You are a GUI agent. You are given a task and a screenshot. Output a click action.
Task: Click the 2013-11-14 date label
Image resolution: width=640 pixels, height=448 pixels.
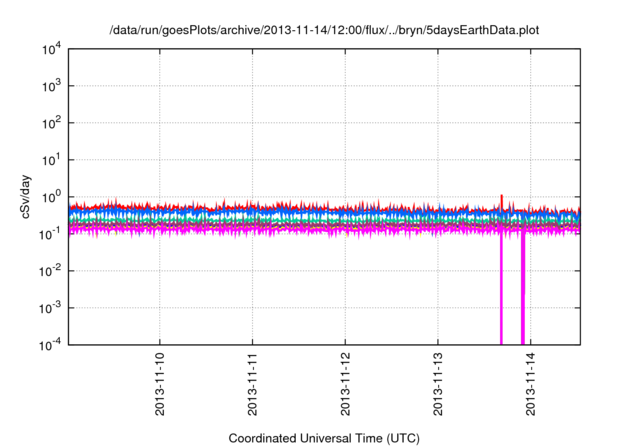pyautogui.click(x=531, y=384)
